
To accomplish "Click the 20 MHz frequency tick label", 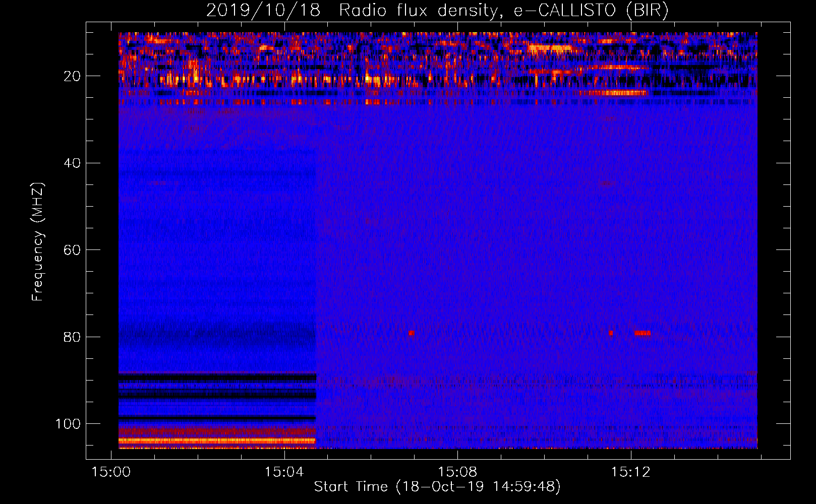I will 73,76.
